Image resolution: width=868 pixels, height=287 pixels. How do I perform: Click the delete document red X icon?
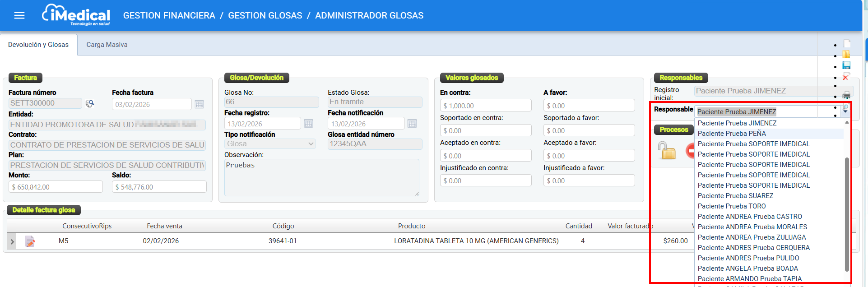[846, 77]
